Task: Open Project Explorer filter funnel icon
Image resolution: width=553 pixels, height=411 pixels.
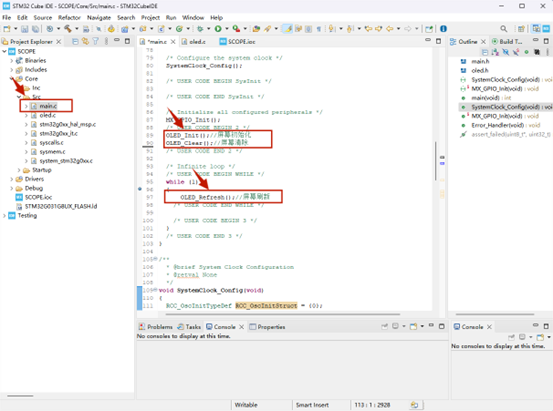Action: (x=96, y=42)
